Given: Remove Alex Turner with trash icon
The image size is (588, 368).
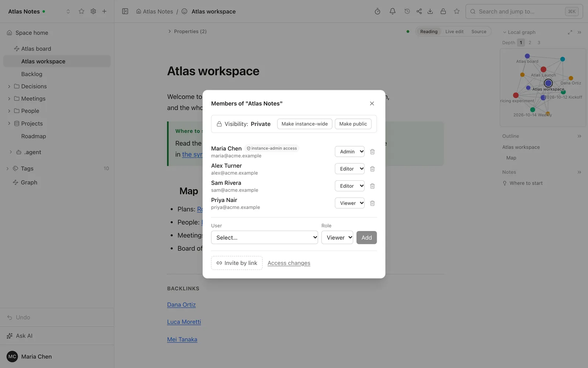Looking at the screenshot, I should click(x=372, y=169).
